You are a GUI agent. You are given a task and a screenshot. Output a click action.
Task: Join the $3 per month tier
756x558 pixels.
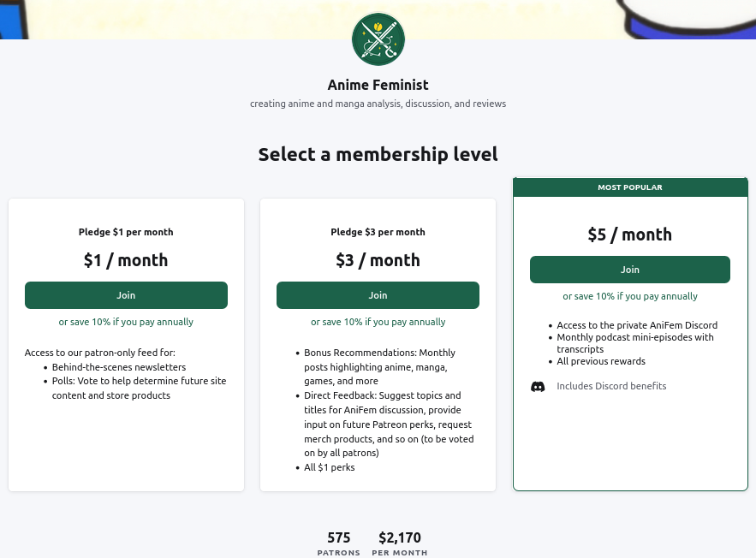[378, 295]
